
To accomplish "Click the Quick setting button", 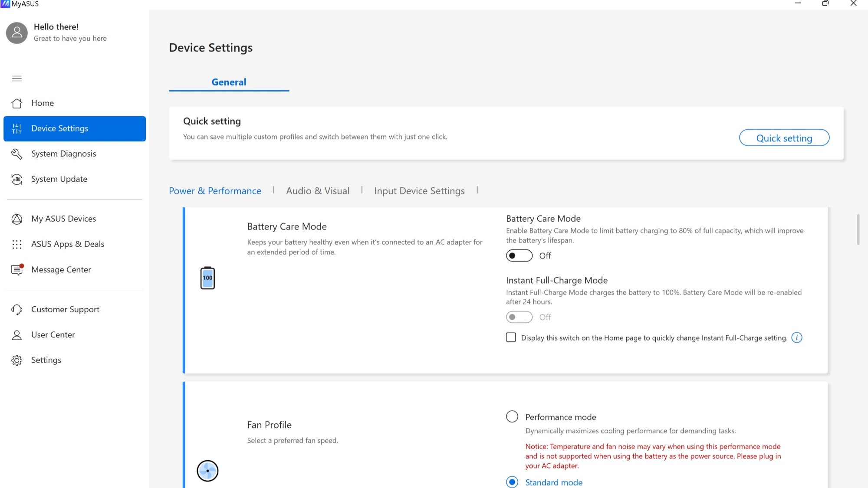I will [784, 138].
